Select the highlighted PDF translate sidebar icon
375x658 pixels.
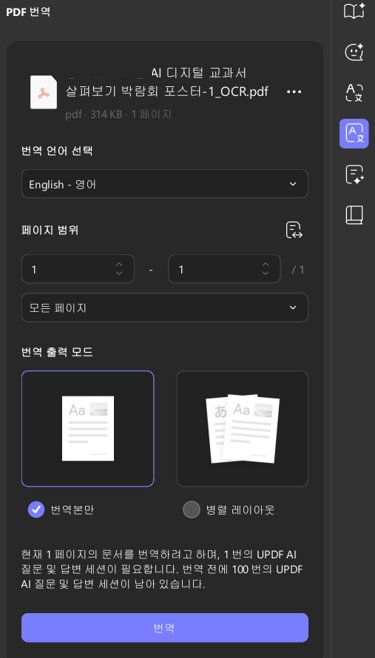pyautogui.click(x=354, y=133)
